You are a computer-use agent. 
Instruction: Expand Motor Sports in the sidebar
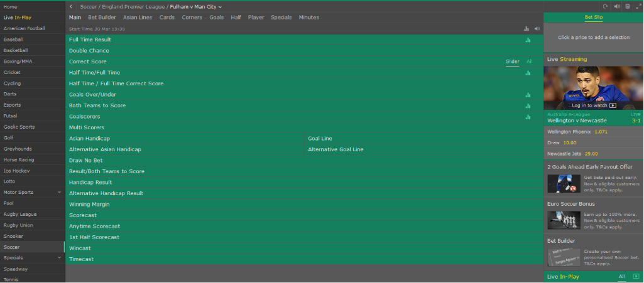coord(59,192)
